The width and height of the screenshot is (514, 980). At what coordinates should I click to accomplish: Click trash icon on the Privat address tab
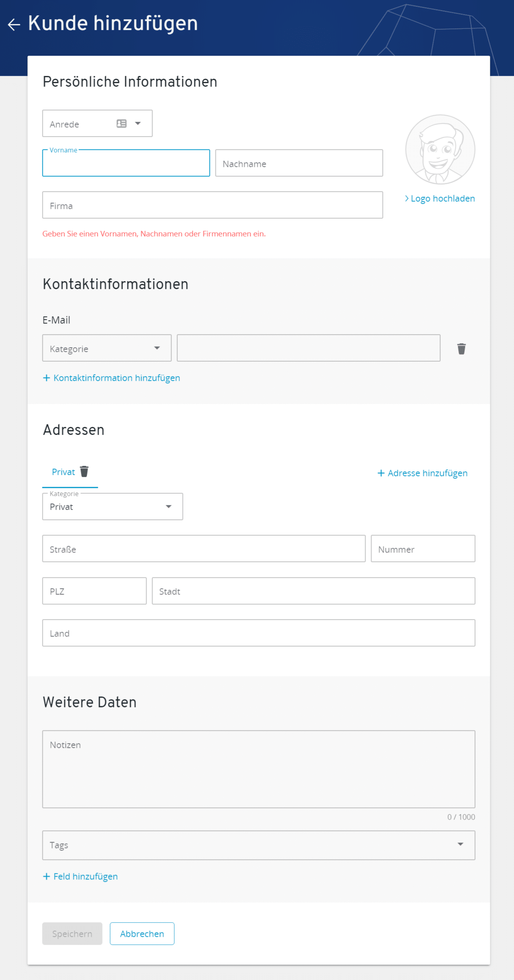(x=84, y=471)
